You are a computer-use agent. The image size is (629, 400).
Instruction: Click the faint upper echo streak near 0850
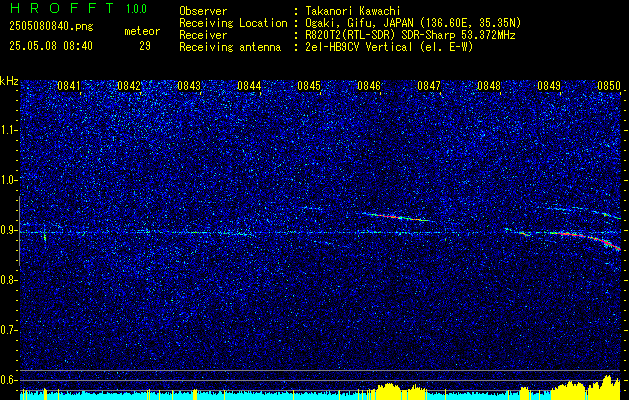tap(584, 211)
